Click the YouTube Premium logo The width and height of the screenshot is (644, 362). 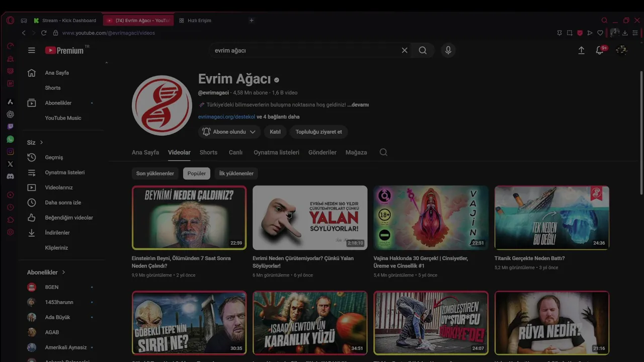click(65, 50)
